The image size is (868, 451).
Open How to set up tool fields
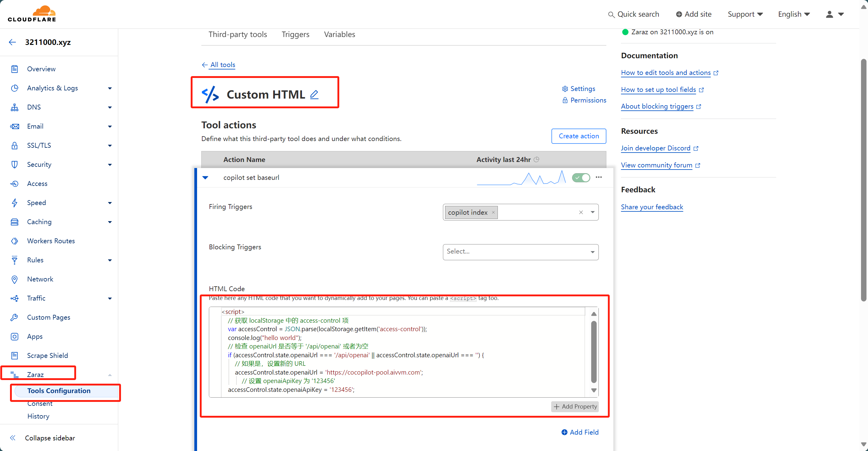click(662, 90)
